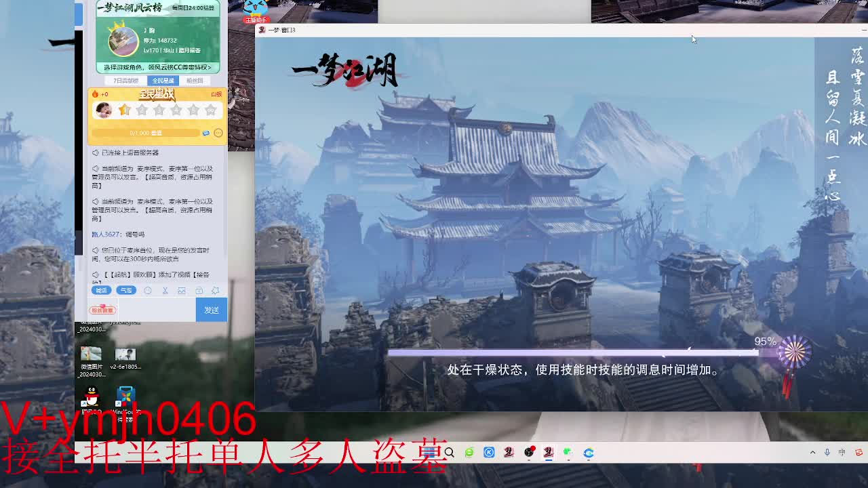Open the blue CC streaming icon in taskbar
The height and width of the screenshot is (488, 868).
pos(589,453)
